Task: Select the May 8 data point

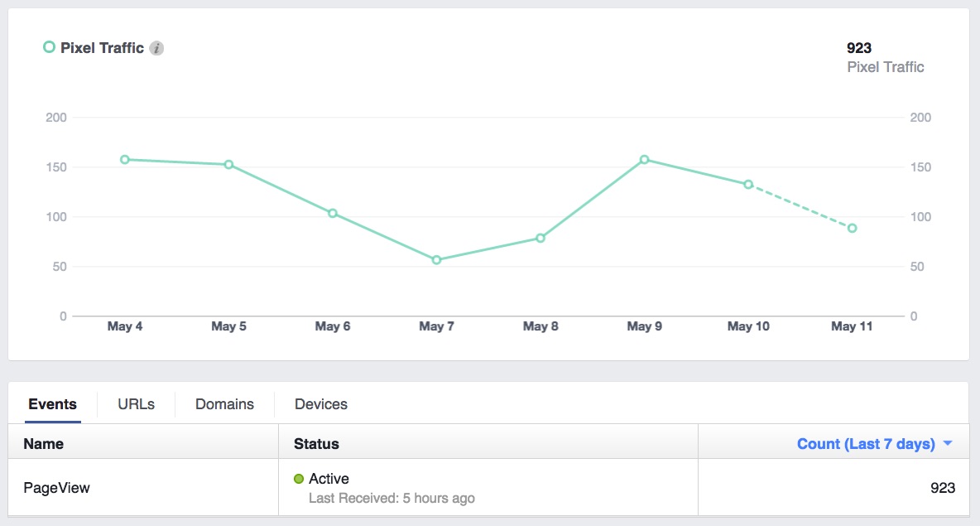Action: pyautogui.click(x=540, y=238)
